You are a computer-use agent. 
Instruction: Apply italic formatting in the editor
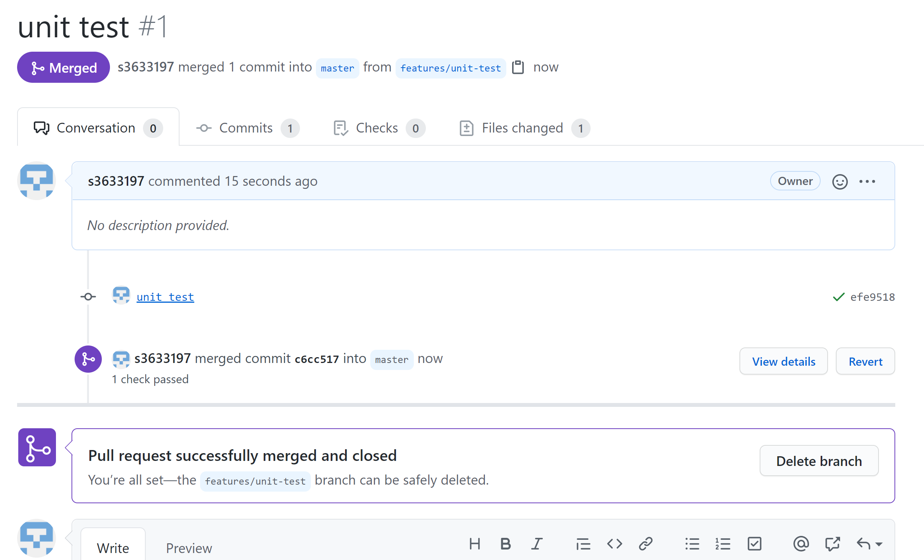point(537,544)
